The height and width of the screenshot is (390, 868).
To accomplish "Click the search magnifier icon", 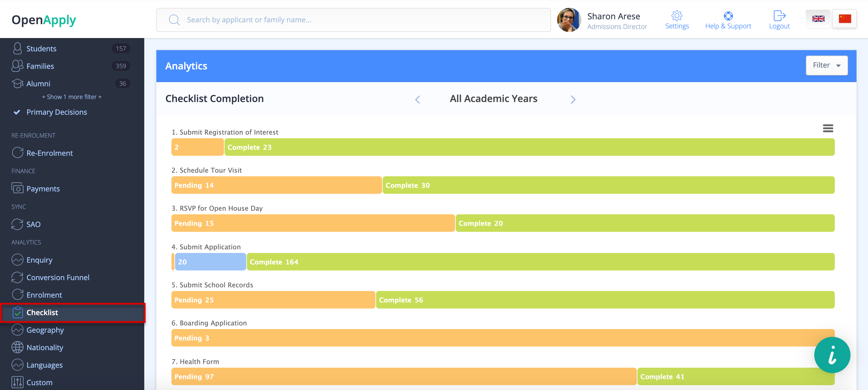I will 174,20.
